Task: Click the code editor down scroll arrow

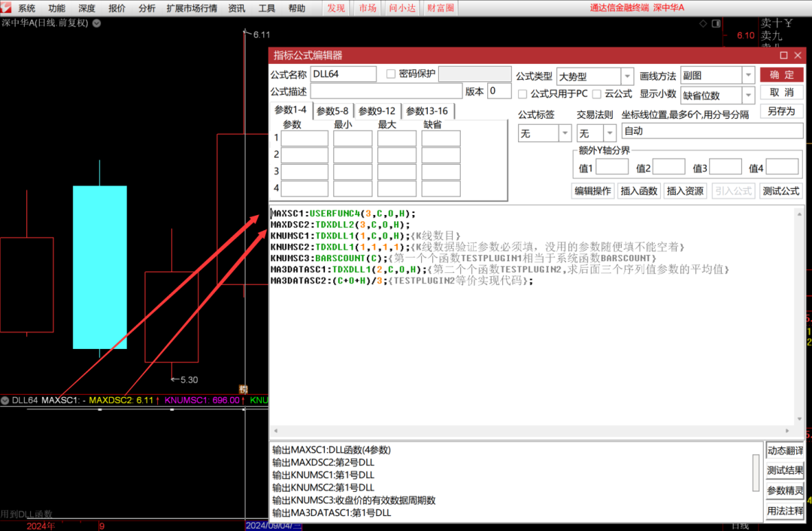Action: 799,419
